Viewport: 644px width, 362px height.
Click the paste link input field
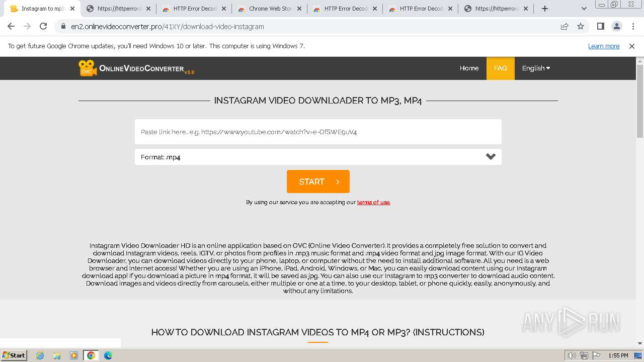click(318, 132)
